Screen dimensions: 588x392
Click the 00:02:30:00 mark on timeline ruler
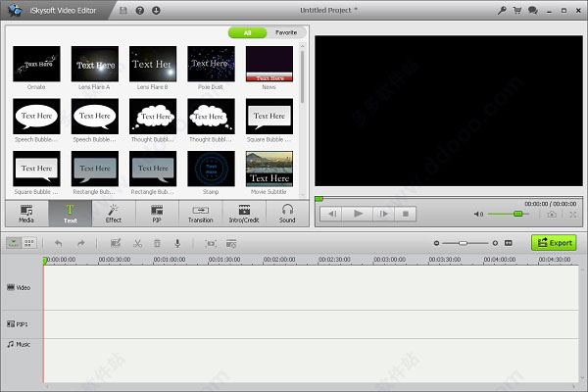tap(334, 259)
